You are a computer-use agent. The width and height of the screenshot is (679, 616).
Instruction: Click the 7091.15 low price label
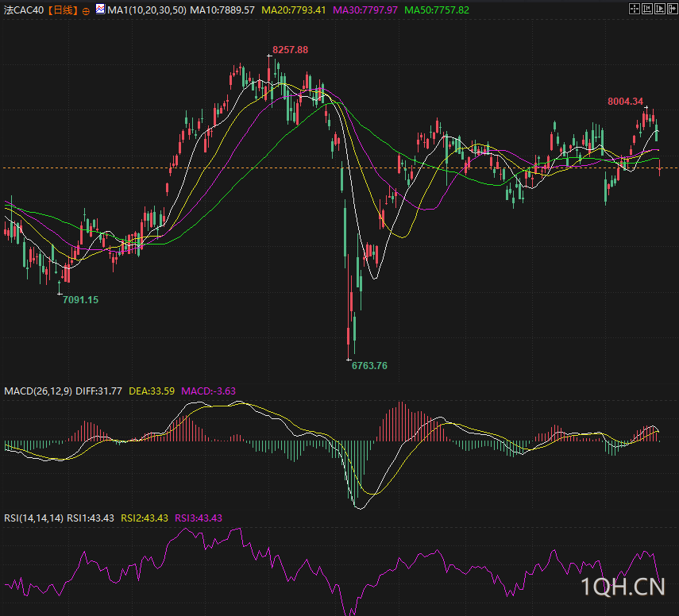[x=80, y=299]
